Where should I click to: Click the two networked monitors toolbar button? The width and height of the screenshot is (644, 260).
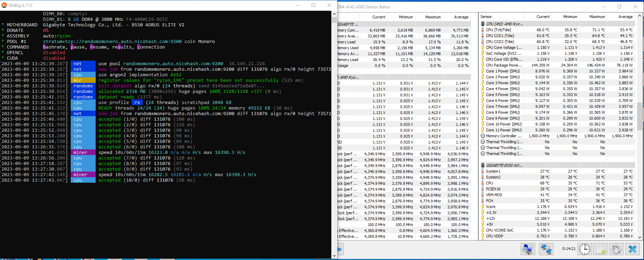[546, 249]
